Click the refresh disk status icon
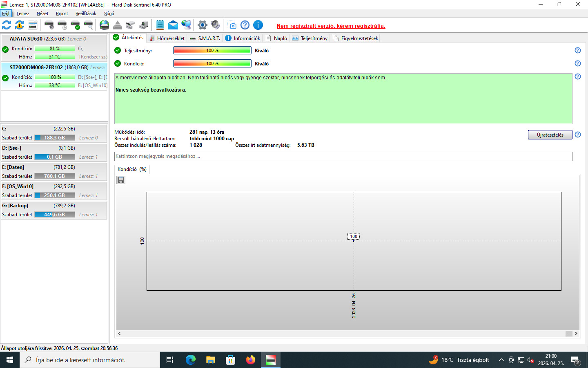 click(x=7, y=25)
